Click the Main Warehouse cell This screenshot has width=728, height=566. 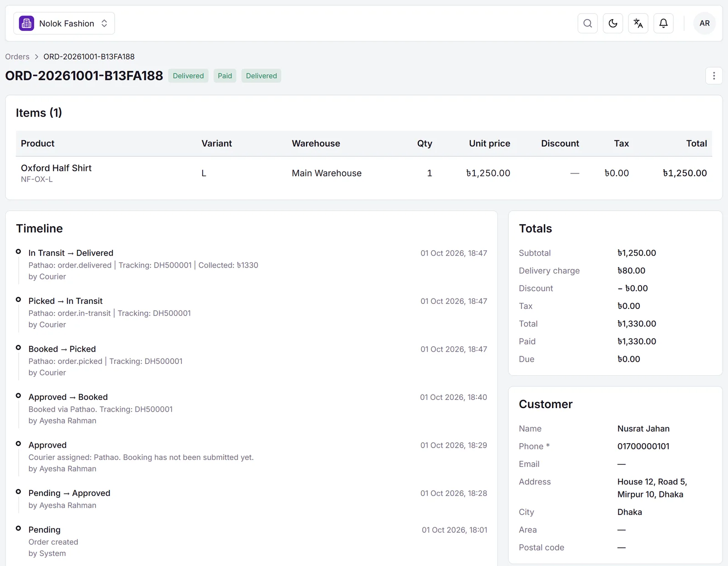coord(327,173)
